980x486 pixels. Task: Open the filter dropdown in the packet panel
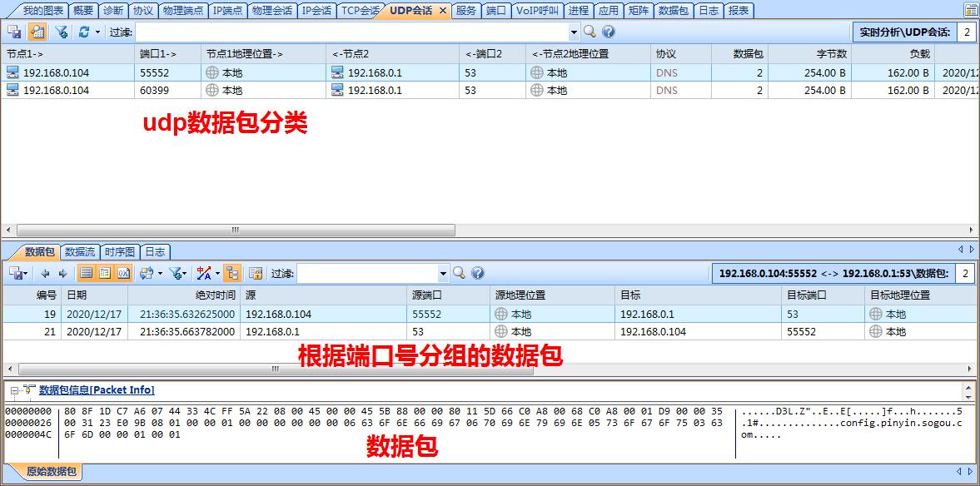click(442, 273)
